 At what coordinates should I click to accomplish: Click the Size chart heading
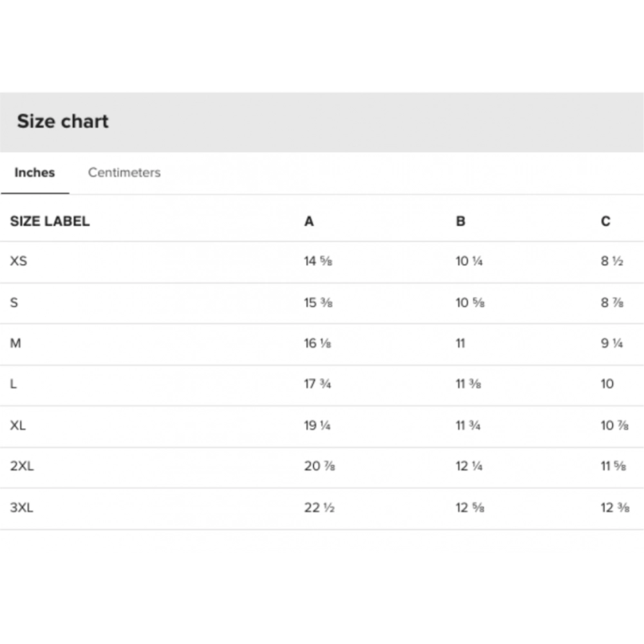62,121
